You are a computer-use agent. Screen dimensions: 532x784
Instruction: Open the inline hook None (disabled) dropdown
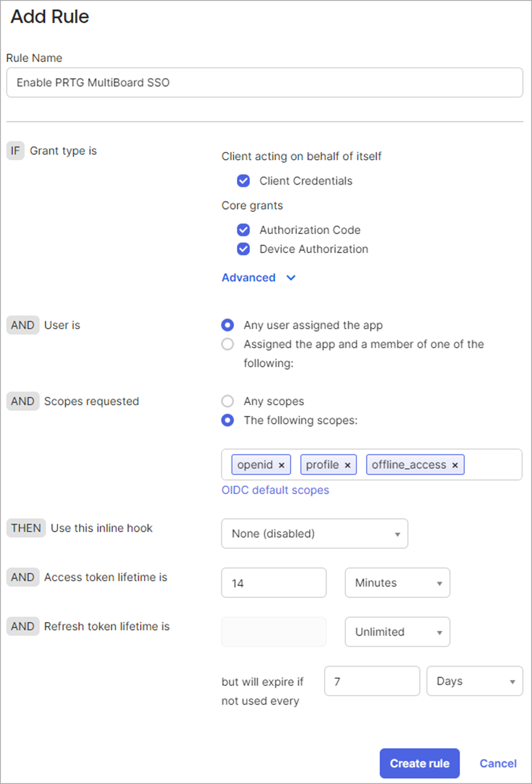click(x=315, y=534)
